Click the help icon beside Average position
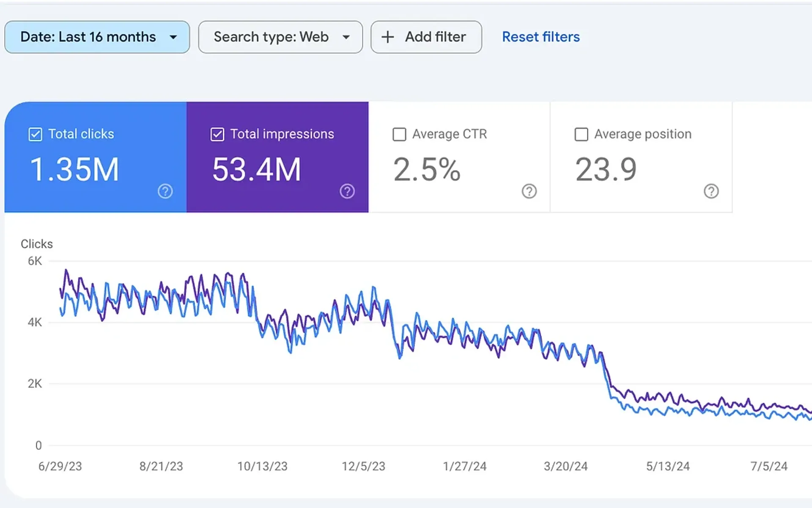812x508 pixels. click(x=711, y=191)
